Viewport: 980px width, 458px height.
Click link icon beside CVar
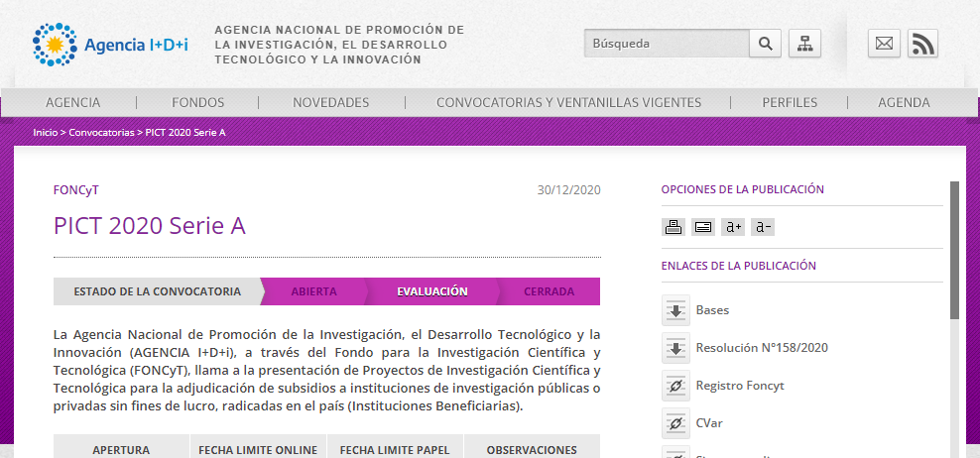[675, 423]
